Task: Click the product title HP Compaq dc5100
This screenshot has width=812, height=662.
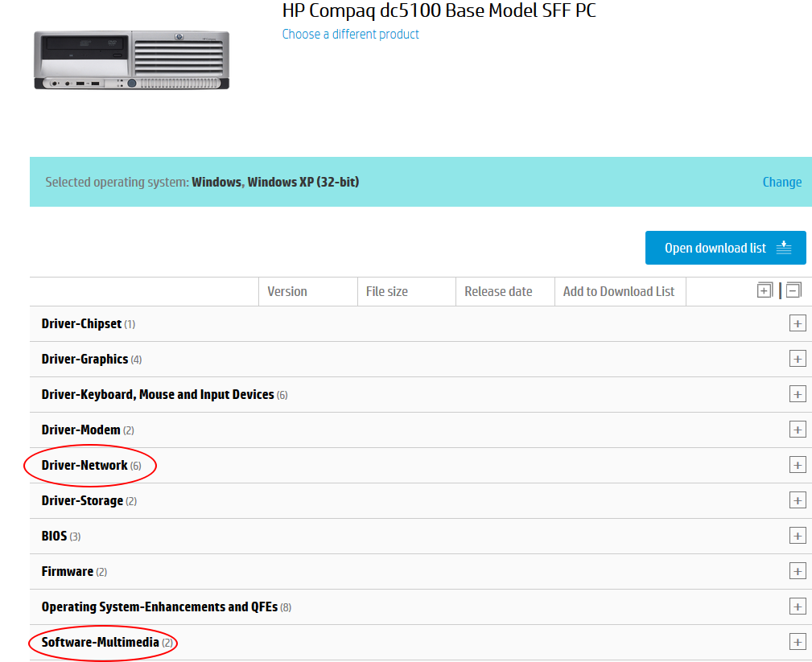Action: click(x=439, y=10)
